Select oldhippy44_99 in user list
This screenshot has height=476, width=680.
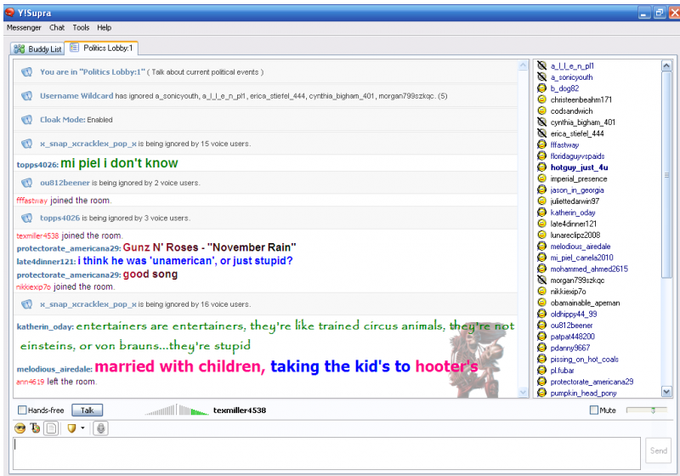click(573, 313)
